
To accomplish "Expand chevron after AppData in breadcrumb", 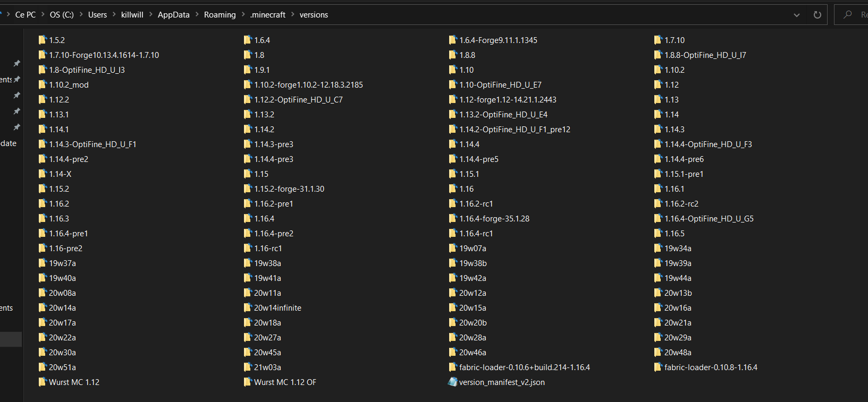I will 197,15.
